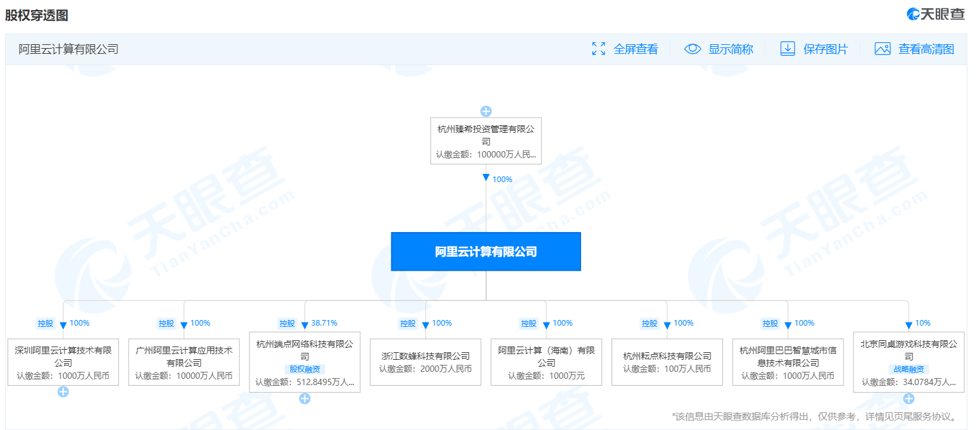The width and height of the screenshot is (980, 430).
Task: Select the central 阿里云计算有限公司 node
Action: pos(486,252)
